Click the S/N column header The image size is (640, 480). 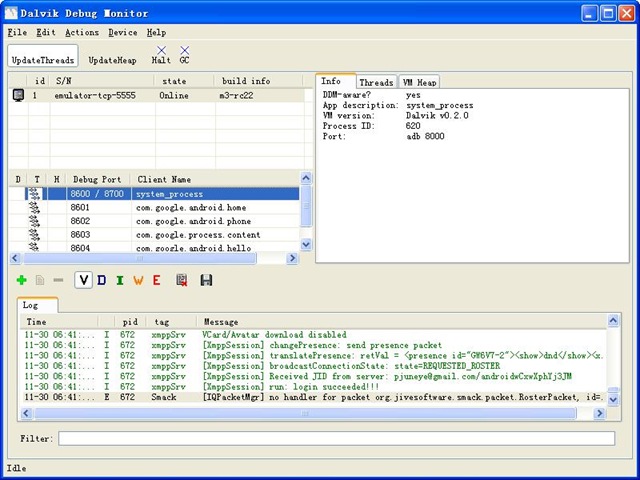coord(102,81)
